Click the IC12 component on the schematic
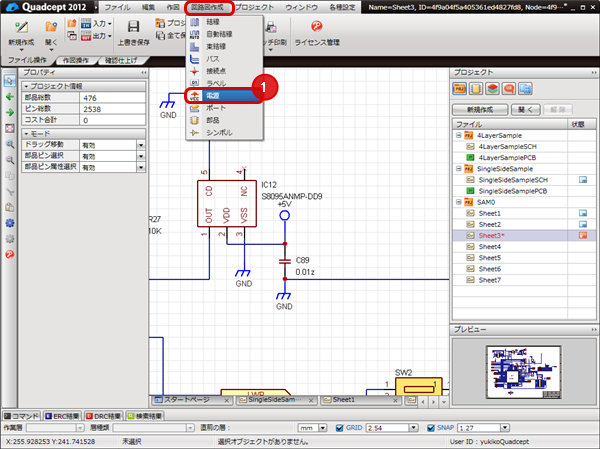The height and width of the screenshot is (449, 600). (227, 204)
